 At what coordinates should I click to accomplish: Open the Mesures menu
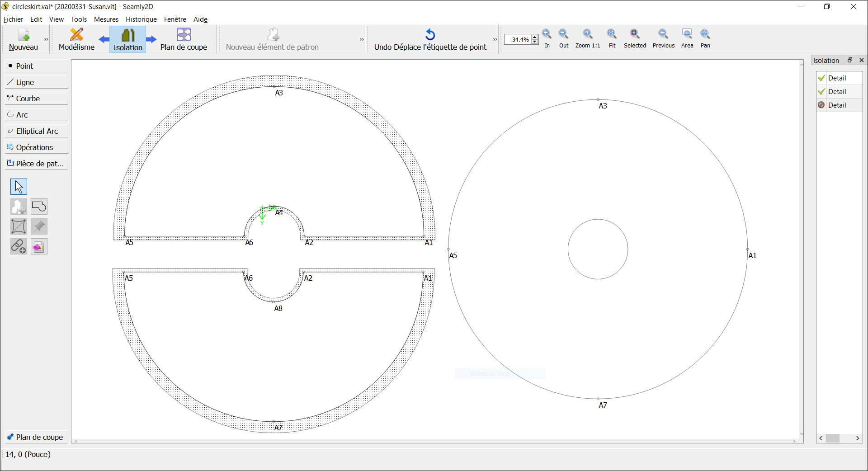[x=106, y=19]
